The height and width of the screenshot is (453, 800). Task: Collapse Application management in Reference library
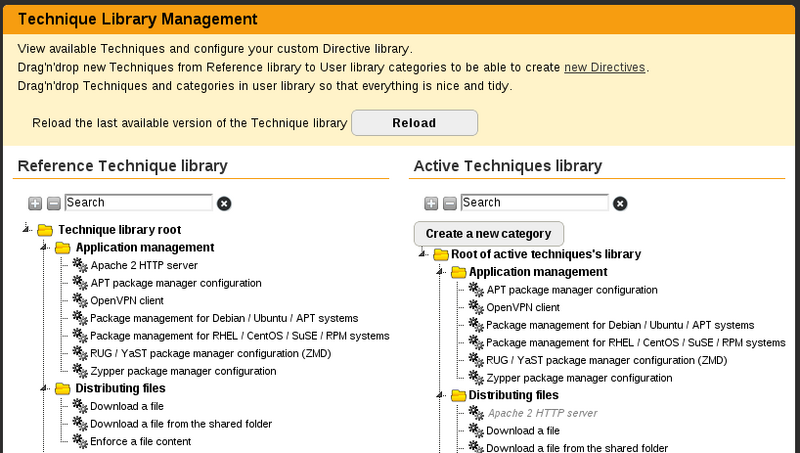point(44,247)
